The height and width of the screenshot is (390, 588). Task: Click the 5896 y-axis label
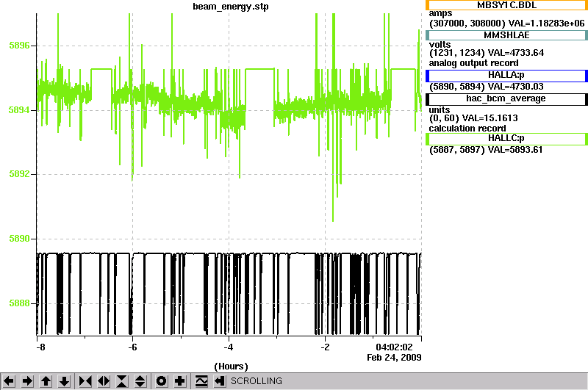coord(19,46)
